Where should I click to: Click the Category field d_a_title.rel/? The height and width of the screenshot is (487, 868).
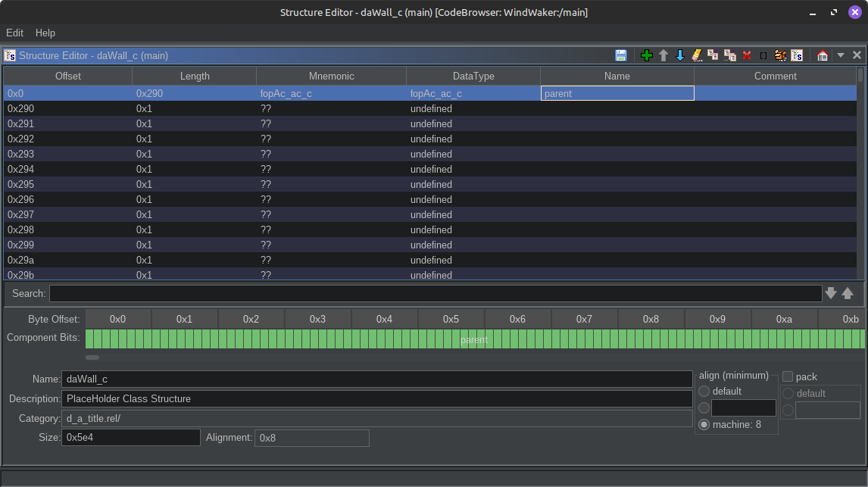pos(376,418)
